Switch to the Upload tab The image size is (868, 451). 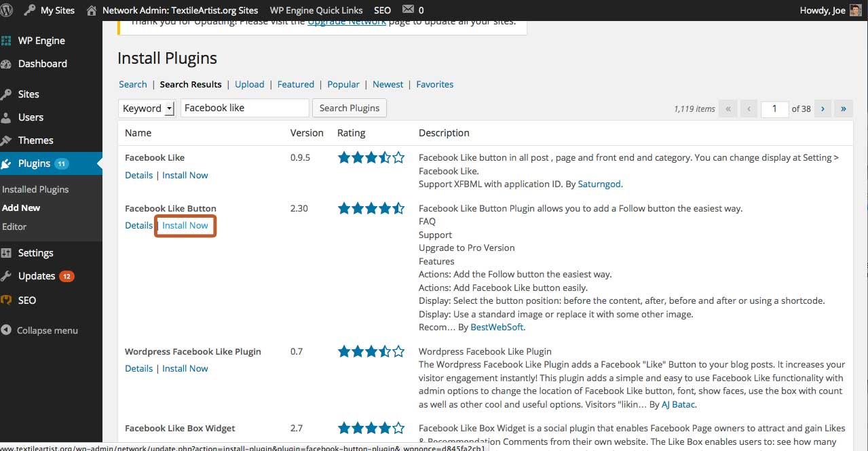click(x=250, y=84)
